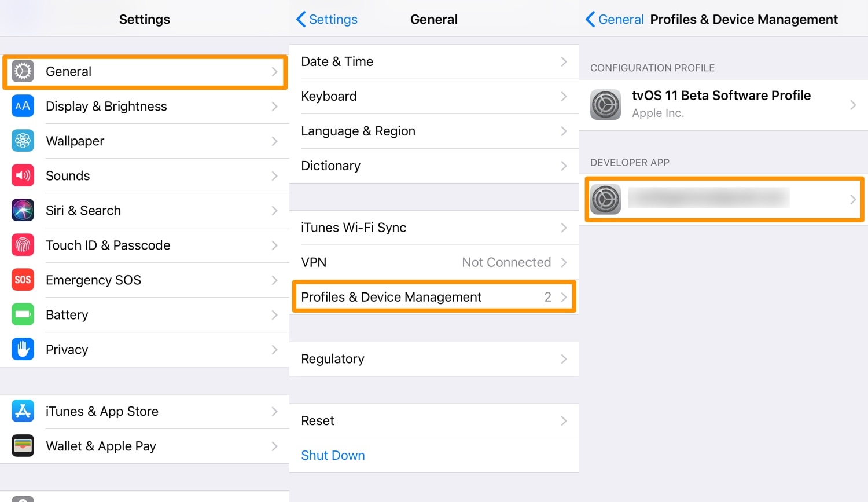This screenshot has height=502, width=868.
Task: Select the Privacy hand icon
Action: [x=23, y=349]
